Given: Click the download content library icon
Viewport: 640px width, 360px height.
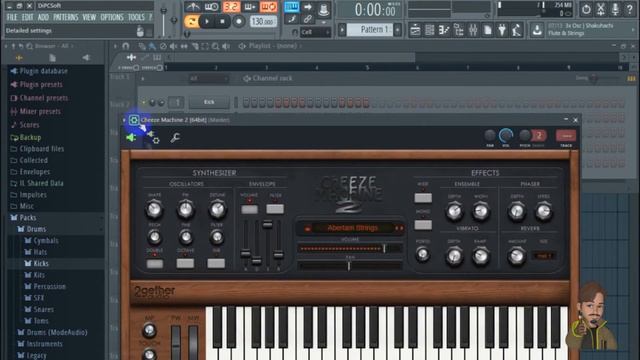Looking at the screenshot, I should click(537, 30).
